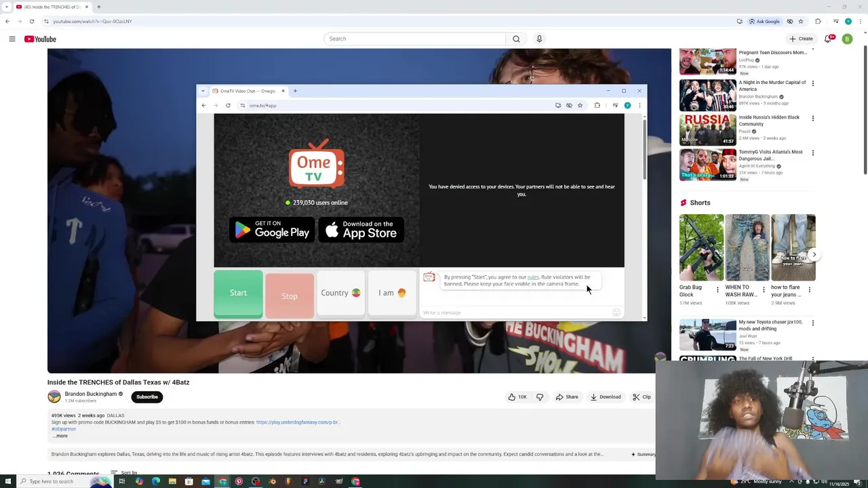
Task: Subscribe to Brandon Buckingham
Action: coord(147,396)
